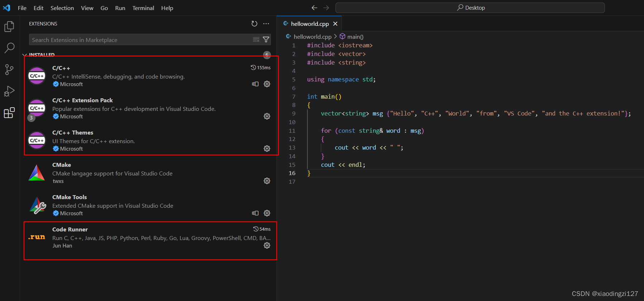Open the Source Control view
644x301 pixels.
9,70
